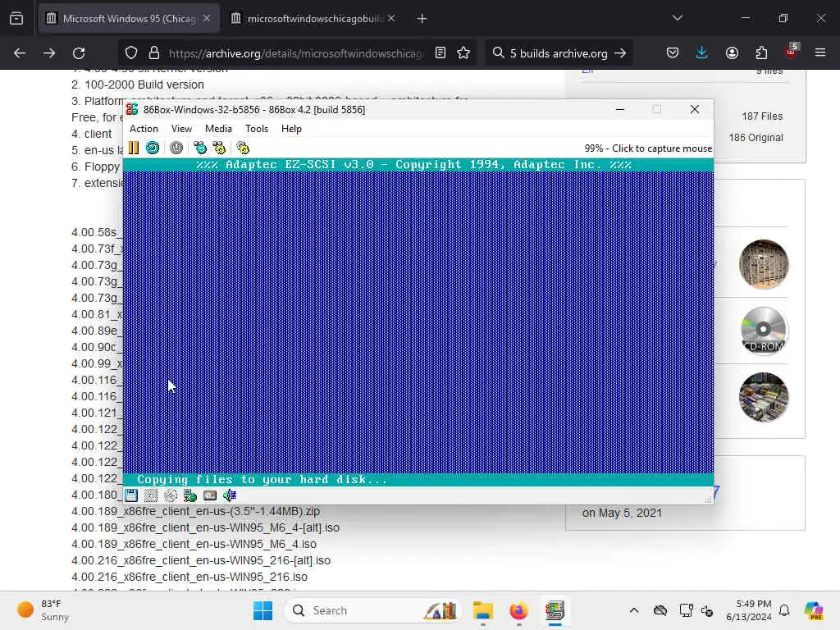This screenshot has height=630, width=840.
Task: Open the Windows Start menu
Action: coord(262,610)
